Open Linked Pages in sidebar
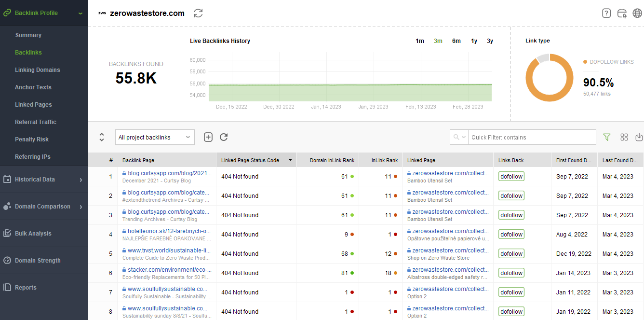Image resolution: width=644 pixels, height=320 pixels. click(x=33, y=105)
